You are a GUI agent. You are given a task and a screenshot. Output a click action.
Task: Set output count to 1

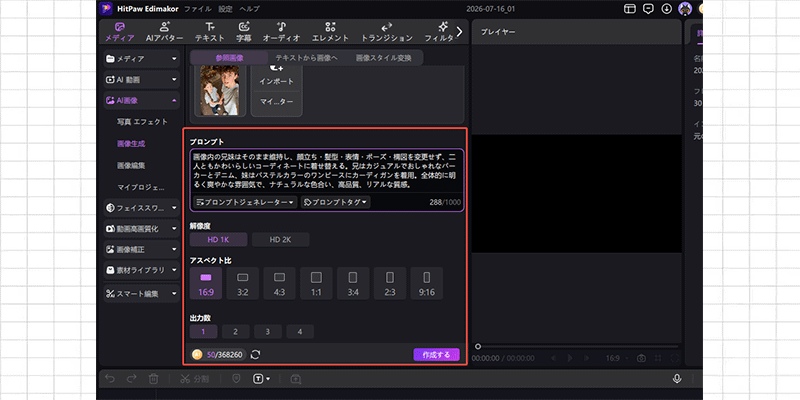(203, 332)
